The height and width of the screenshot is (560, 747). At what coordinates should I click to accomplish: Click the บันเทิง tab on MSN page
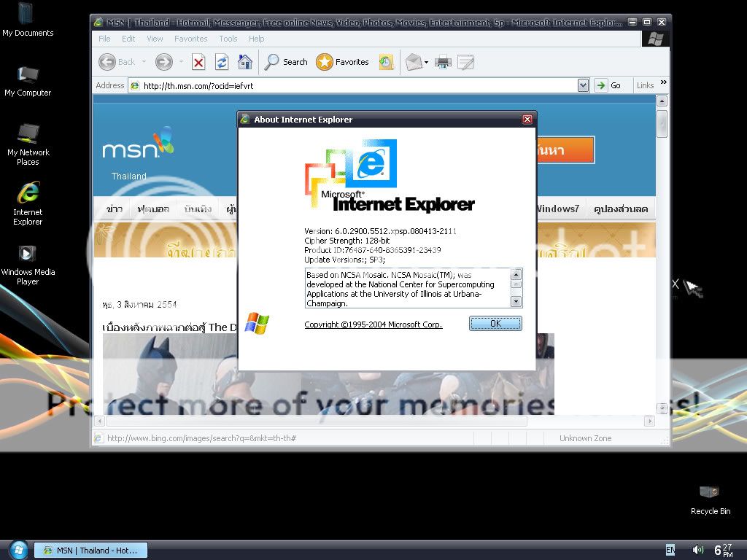[x=198, y=209]
